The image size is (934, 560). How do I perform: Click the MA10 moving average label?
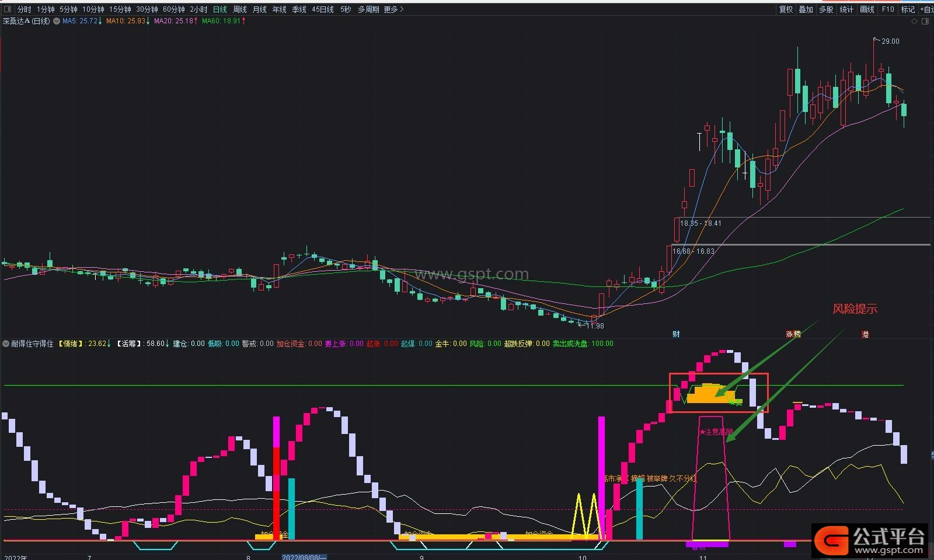pyautogui.click(x=128, y=21)
